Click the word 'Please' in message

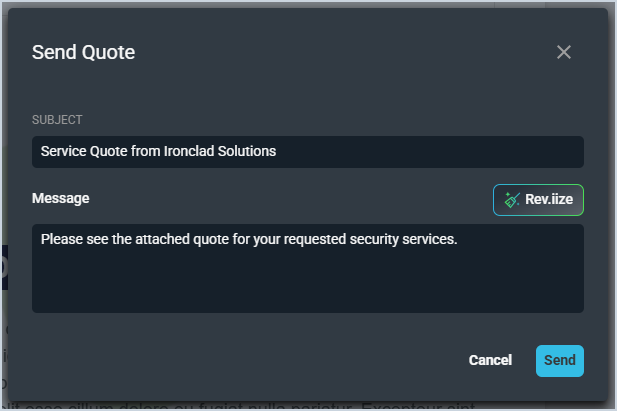[x=61, y=240]
